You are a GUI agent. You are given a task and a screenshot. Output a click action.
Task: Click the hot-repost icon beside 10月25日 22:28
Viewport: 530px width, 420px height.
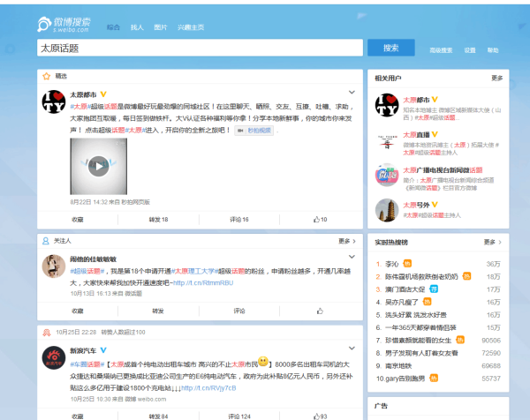(x=47, y=333)
